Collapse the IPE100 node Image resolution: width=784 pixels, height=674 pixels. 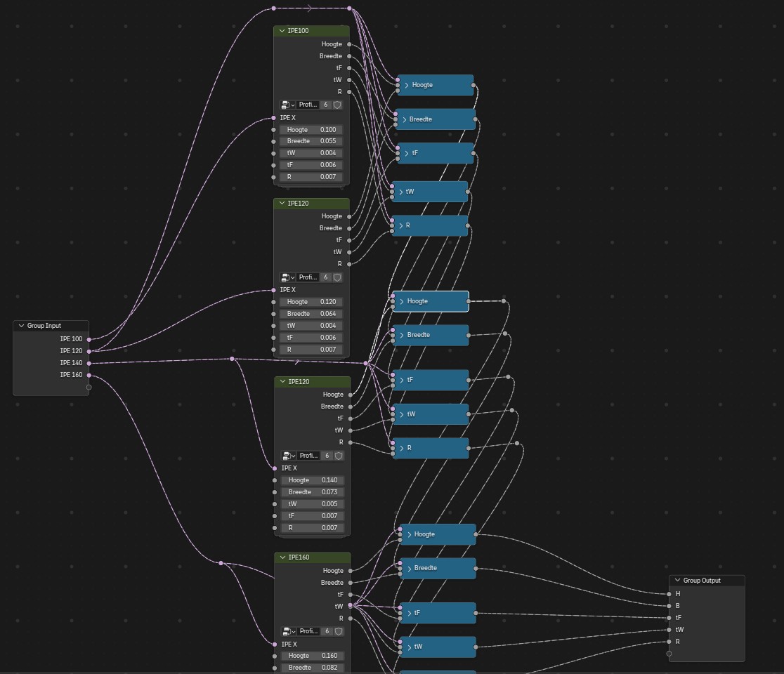282,31
